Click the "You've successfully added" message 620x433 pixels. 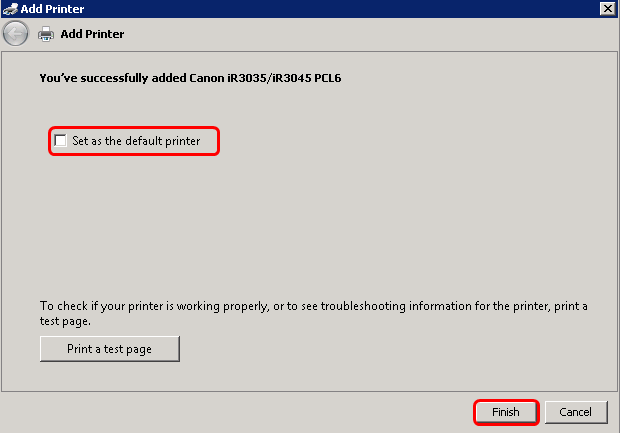pos(110,76)
